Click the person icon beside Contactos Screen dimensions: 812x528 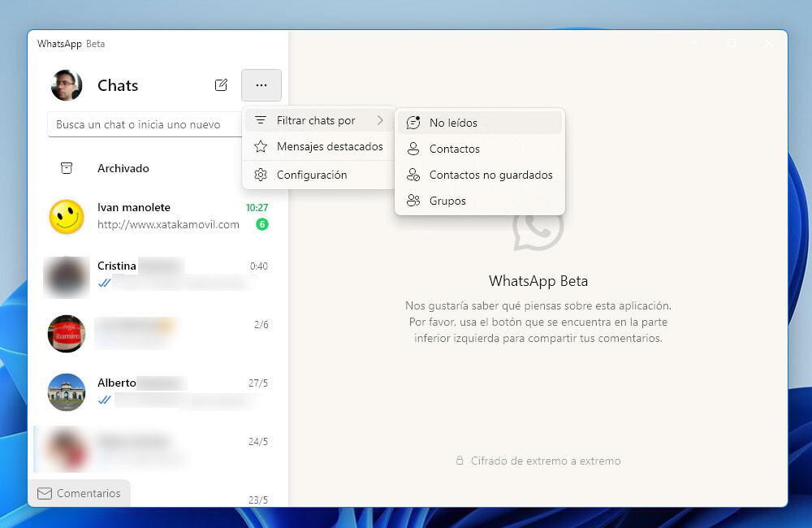tap(414, 149)
